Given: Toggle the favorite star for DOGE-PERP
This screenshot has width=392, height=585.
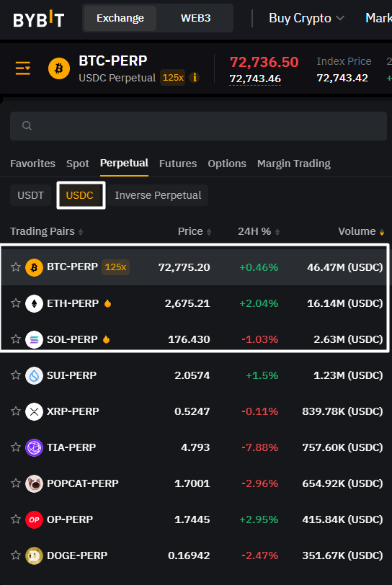Looking at the screenshot, I should coord(16,555).
